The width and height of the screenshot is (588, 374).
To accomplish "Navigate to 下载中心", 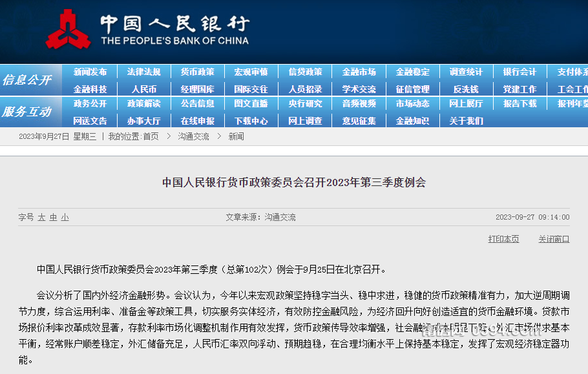I will (x=251, y=121).
